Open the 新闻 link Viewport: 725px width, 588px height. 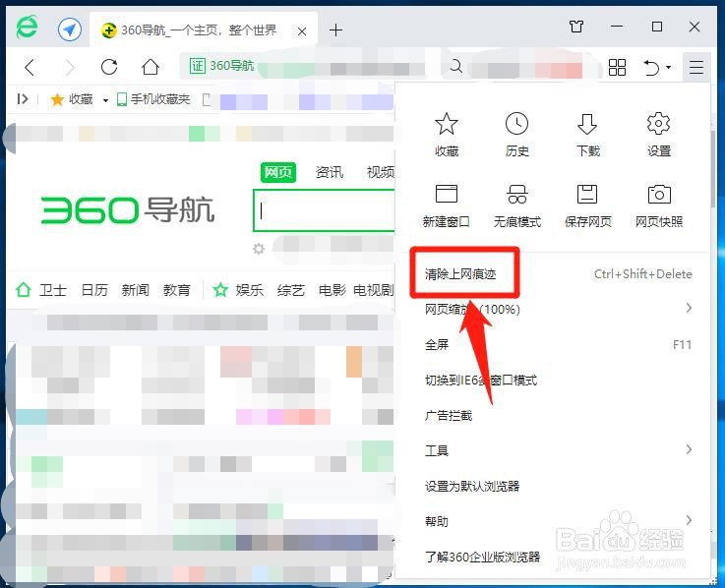point(136,290)
